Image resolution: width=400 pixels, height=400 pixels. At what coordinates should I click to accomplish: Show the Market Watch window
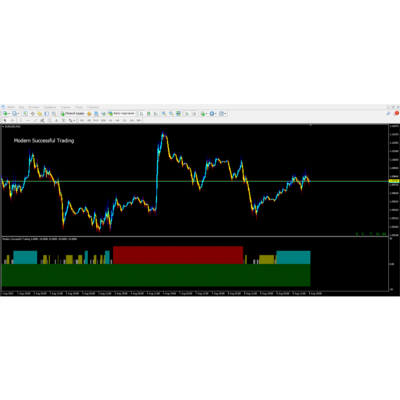tap(25, 113)
